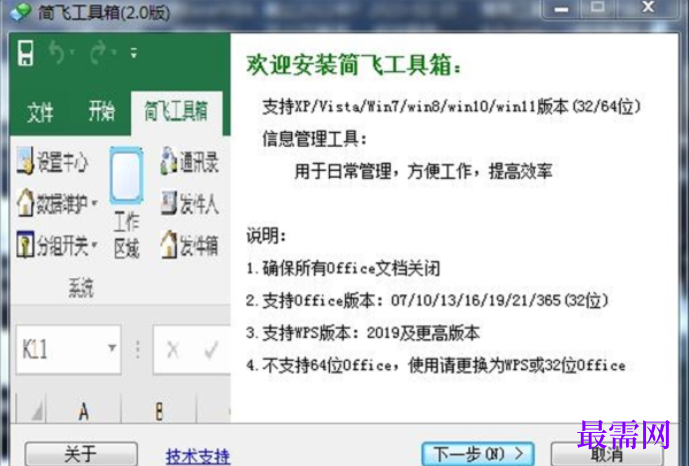This screenshot has width=689, height=466.
Task: Click the select-all corner triangle
Action: [36, 412]
